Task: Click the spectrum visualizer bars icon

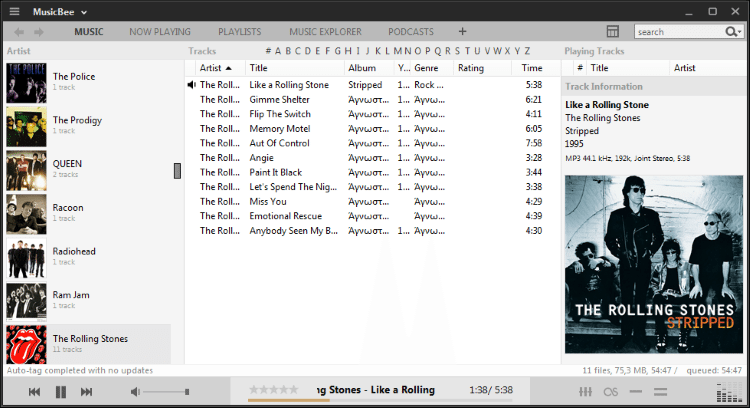Action: pos(728,393)
